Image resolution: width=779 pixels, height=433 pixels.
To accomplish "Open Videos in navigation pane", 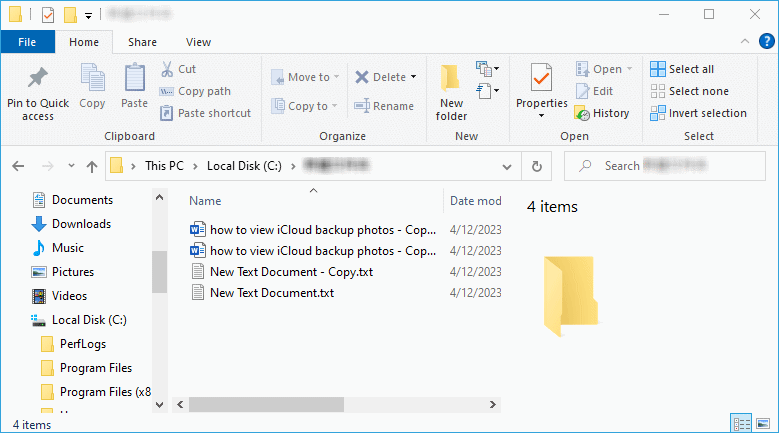I will pyautogui.click(x=59, y=296).
